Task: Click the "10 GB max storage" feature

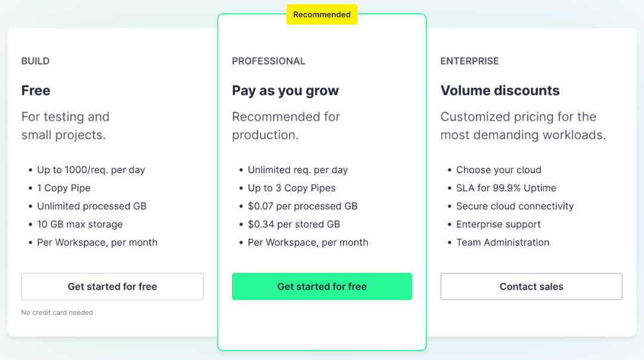Action: pos(80,224)
